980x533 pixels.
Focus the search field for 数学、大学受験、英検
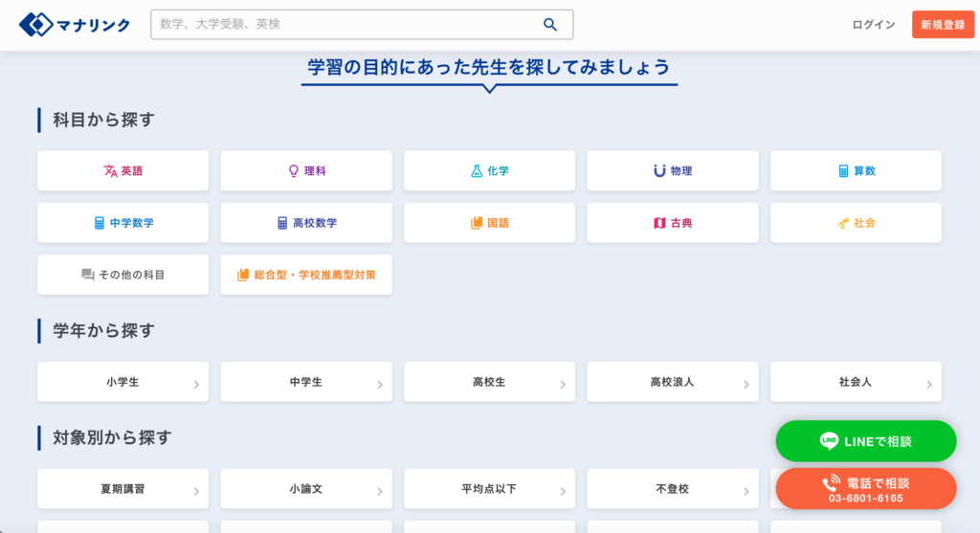(345, 25)
